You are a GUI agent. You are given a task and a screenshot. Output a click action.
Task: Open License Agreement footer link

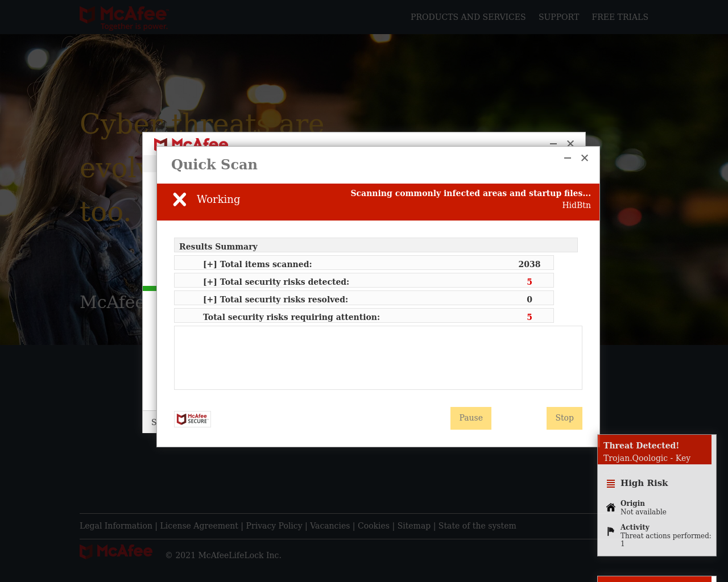click(x=199, y=526)
